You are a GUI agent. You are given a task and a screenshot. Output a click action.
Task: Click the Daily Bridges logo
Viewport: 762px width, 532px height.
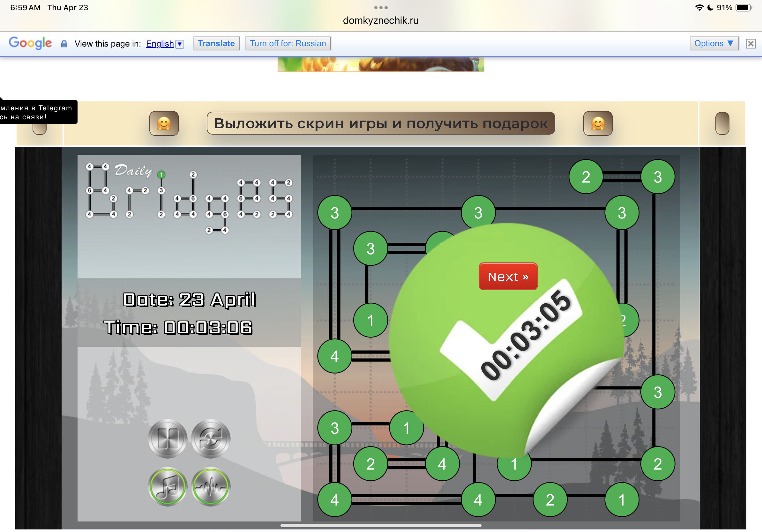coord(189,198)
